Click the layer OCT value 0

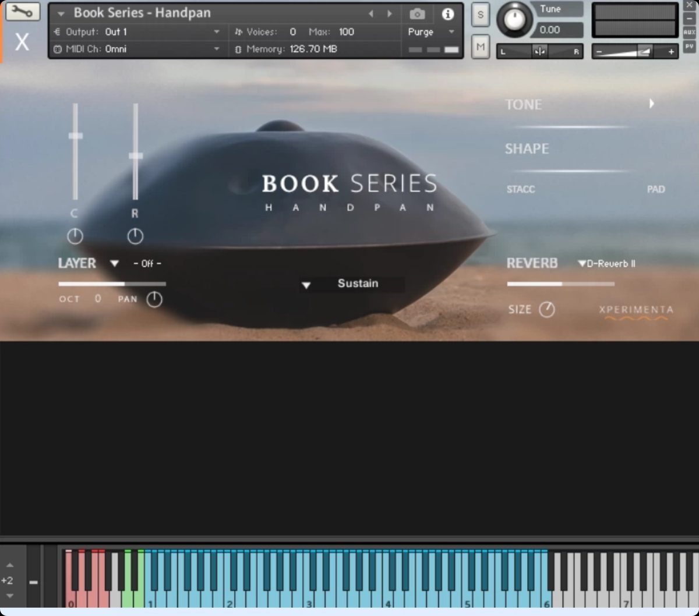click(98, 299)
